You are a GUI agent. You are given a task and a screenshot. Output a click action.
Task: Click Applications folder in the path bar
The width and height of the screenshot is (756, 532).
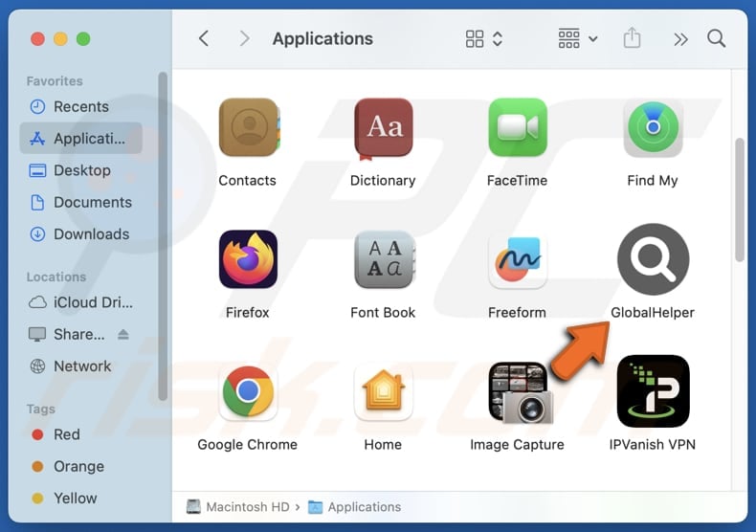point(354,507)
